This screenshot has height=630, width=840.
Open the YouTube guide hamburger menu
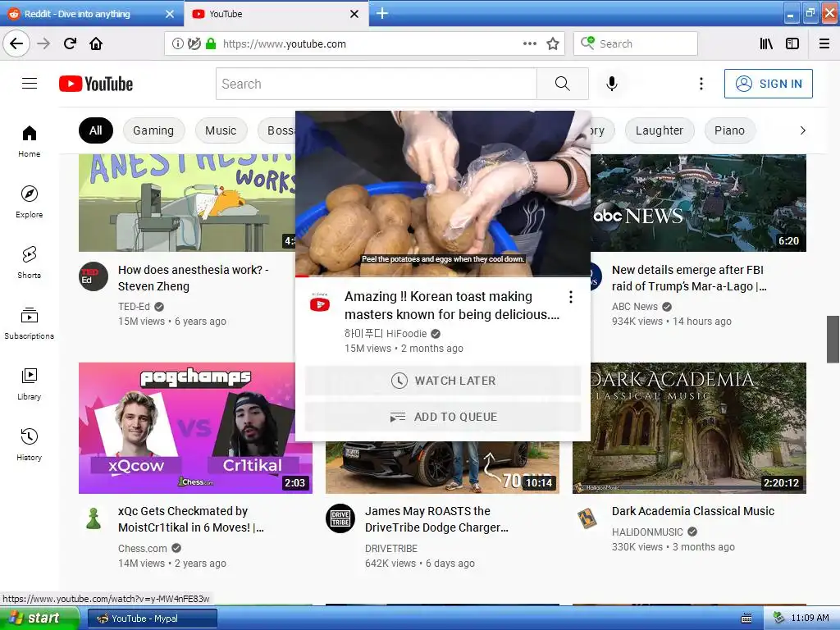(30, 84)
